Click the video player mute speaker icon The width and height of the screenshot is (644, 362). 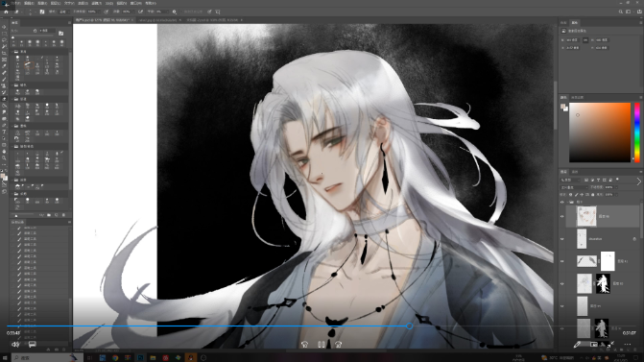click(15, 345)
